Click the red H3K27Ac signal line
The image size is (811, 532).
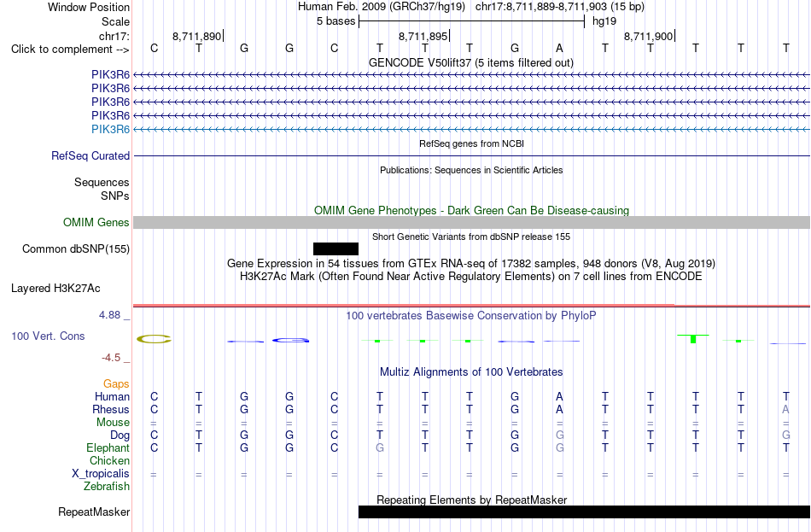(x=471, y=306)
